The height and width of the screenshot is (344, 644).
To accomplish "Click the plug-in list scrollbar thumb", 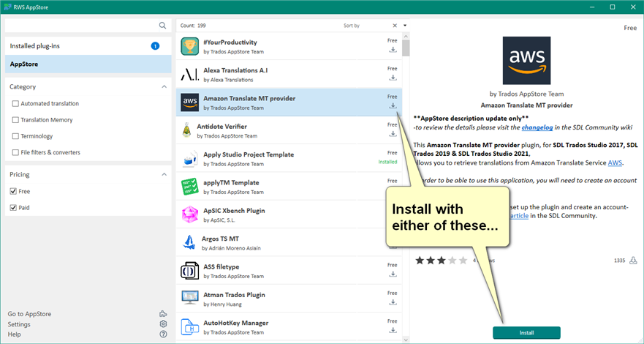I will (x=406, y=48).
